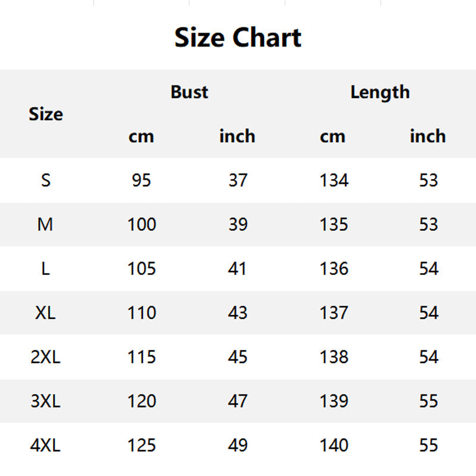This screenshot has width=476, height=476.
Task: Click the Length column header
Action: 380,92
